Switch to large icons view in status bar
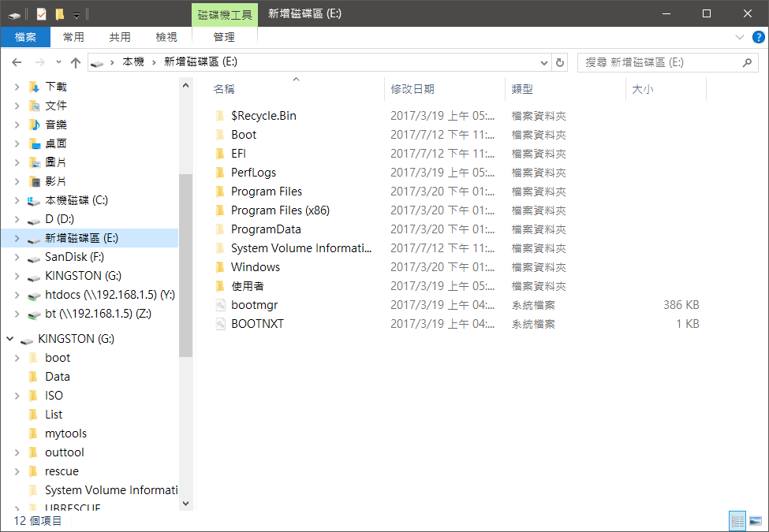 click(755, 521)
